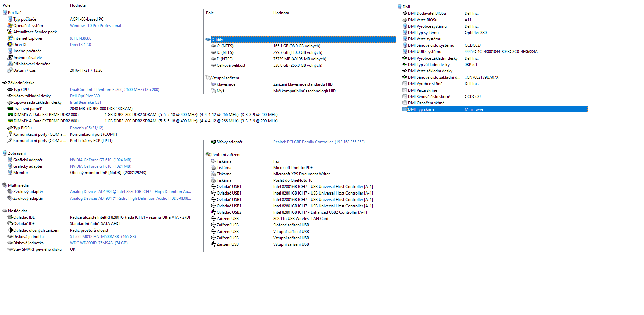This screenshot has height=315, width=644.
Task: Click the Čipová sada základní desky icon
Action: click(x=10, y=102)
